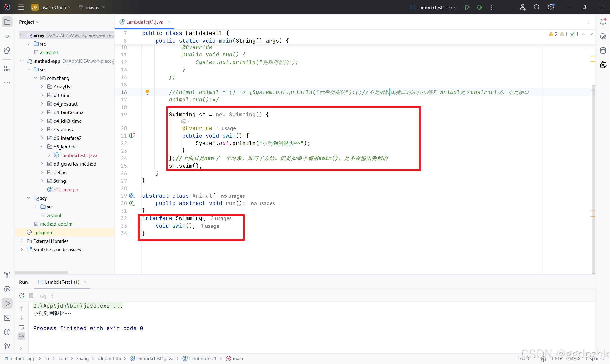Open the master branch dropdown
610x364 pixels.
92,7
